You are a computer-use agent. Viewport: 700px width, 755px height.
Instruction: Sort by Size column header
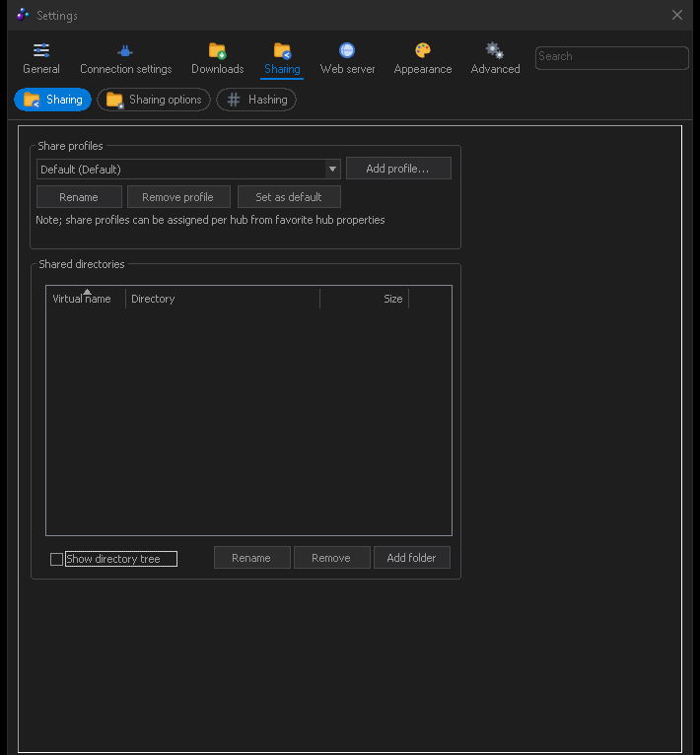(x=364, y=299)
